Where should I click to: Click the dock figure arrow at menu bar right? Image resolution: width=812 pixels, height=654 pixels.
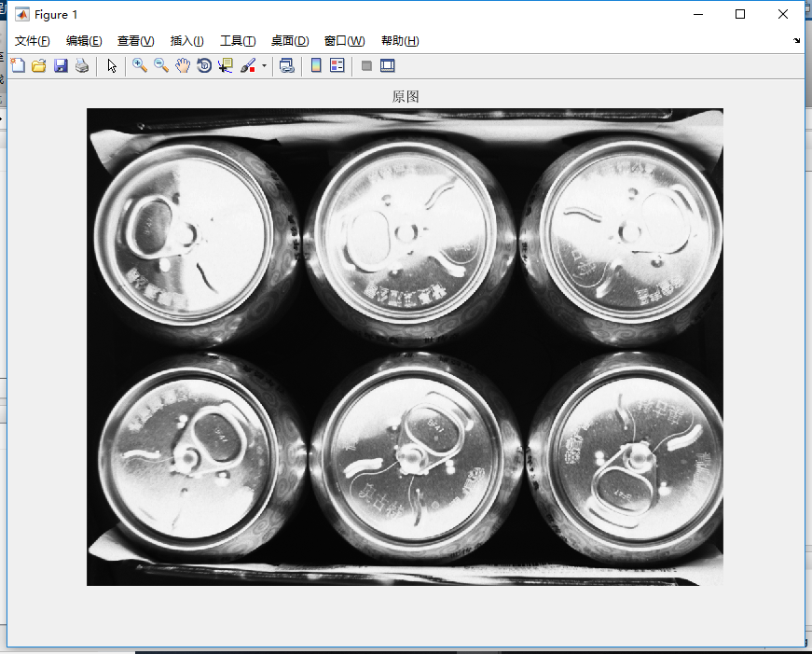796,40
